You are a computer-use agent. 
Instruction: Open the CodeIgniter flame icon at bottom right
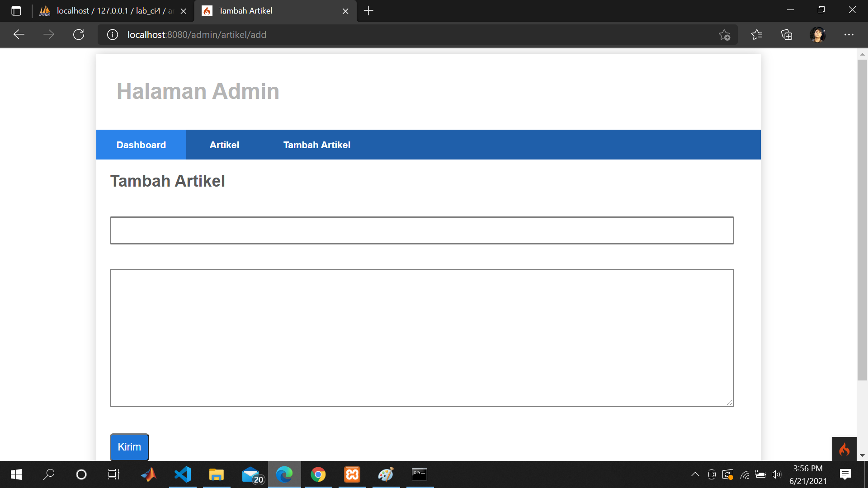point(845,449)
